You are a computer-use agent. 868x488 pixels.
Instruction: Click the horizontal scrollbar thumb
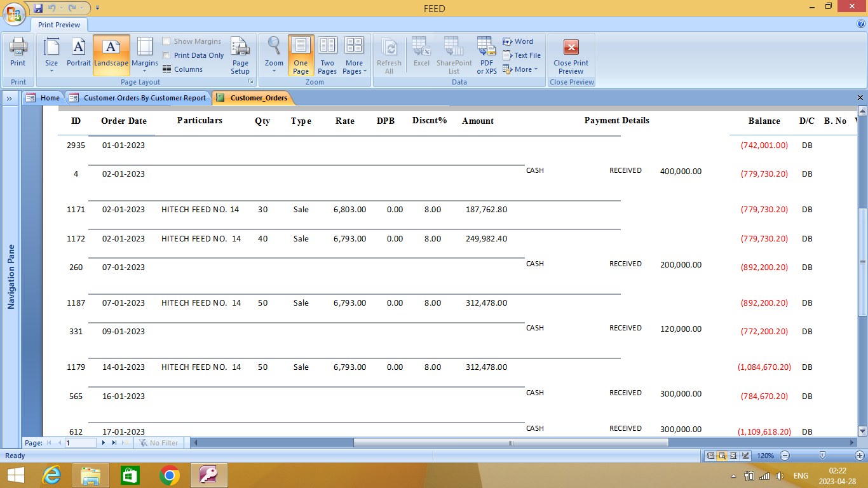(x=511, y=442)
